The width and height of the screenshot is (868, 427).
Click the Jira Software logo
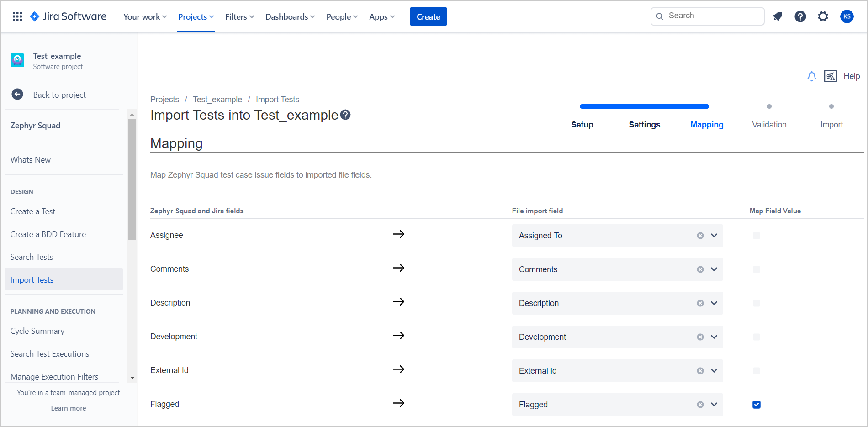coord(68,16)
